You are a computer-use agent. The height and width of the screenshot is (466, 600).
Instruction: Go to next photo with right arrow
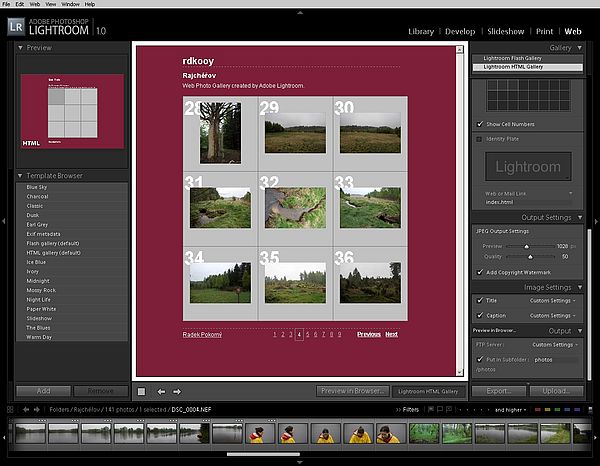tap(178, 391)
